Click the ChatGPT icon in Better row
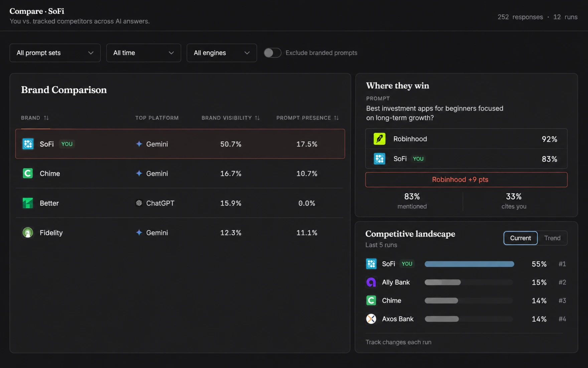 [x=139, y=203]
